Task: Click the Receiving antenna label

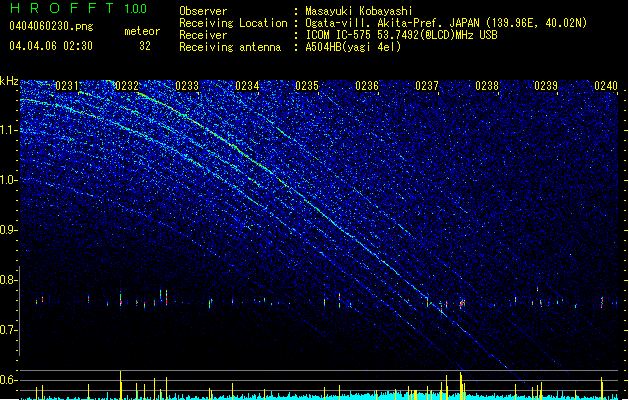Action: tap(230, 47)
